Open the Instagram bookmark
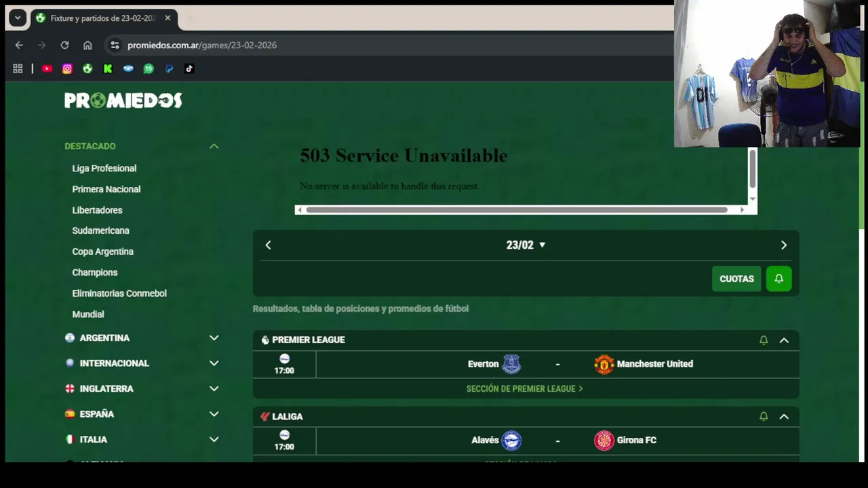The image size is (868, 488). tap(67, 68)
